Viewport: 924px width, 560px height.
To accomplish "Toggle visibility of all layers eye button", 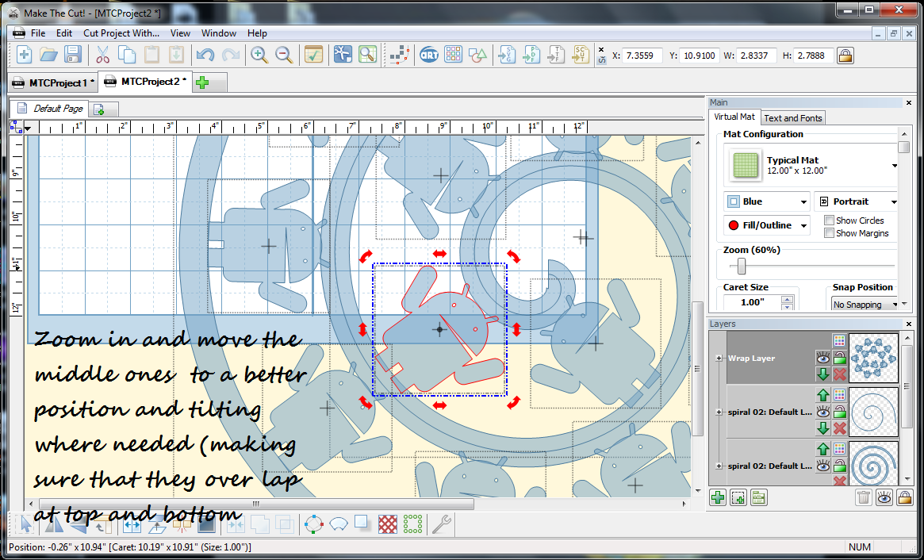I will tap(884, 497).
